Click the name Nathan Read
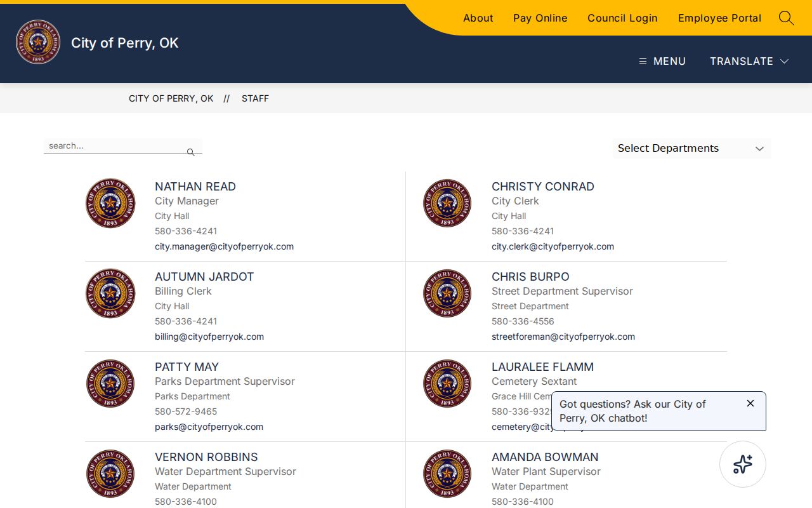The image size is (812, 508). (195, 186)
